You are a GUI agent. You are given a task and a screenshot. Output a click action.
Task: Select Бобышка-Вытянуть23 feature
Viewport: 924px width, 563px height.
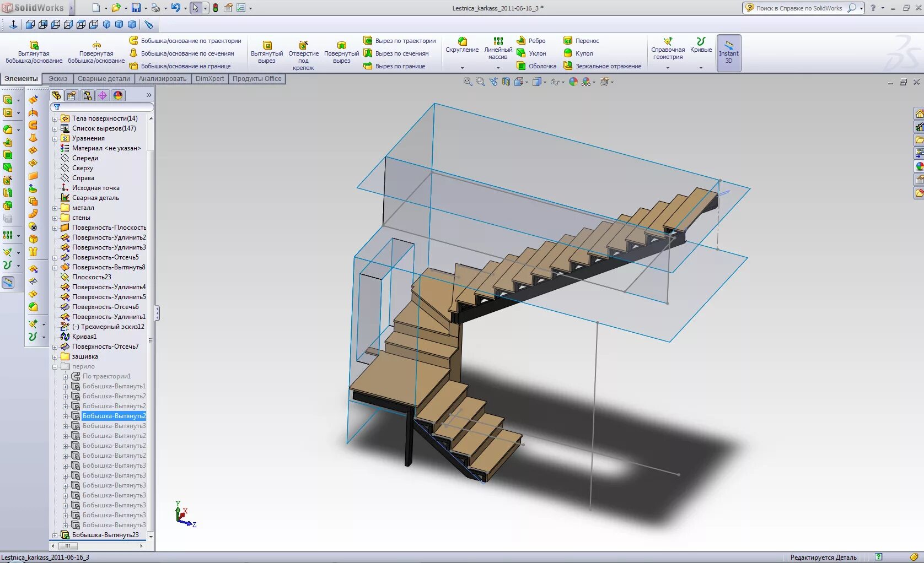click(x=100, y=535)
